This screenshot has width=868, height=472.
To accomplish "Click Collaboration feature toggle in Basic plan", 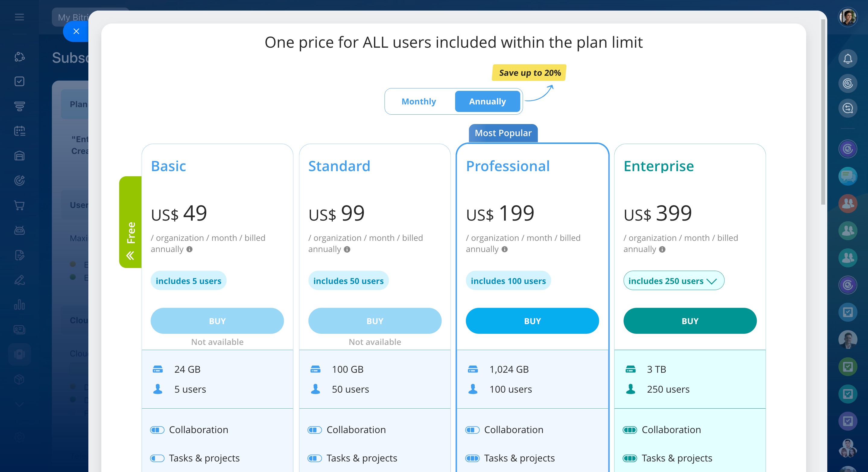I will point(157,430).
